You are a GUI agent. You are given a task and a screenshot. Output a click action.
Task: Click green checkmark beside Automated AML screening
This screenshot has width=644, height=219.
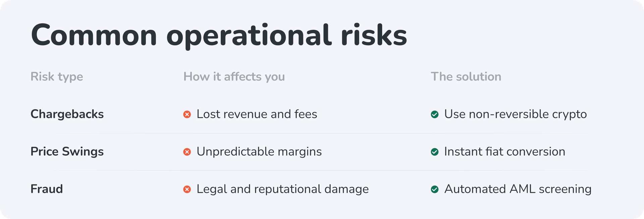tap(434, 189)
